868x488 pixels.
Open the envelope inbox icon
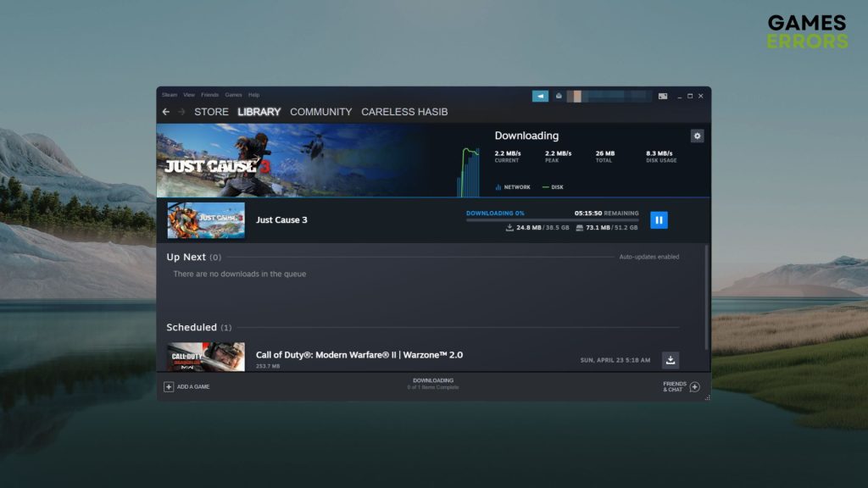coord(559,96)
